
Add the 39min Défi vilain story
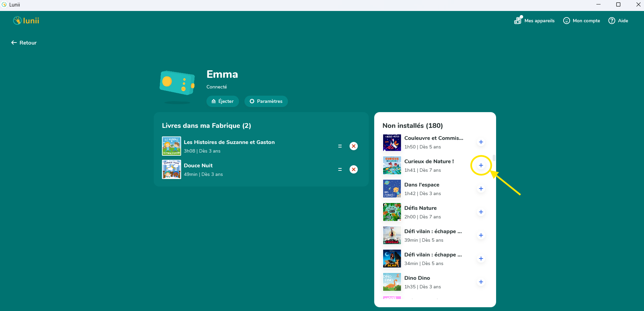click(x=481, y=235)
